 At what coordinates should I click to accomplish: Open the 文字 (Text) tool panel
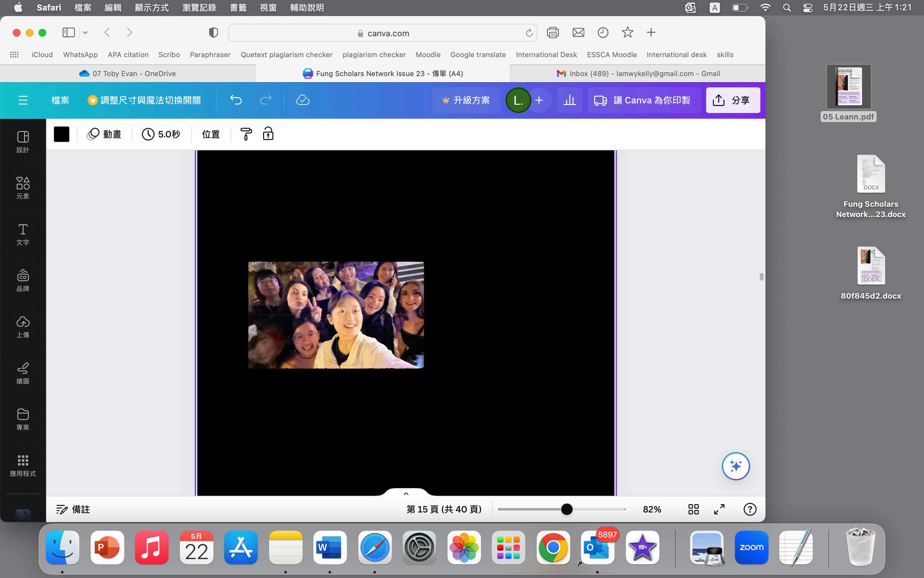point(22,234)
